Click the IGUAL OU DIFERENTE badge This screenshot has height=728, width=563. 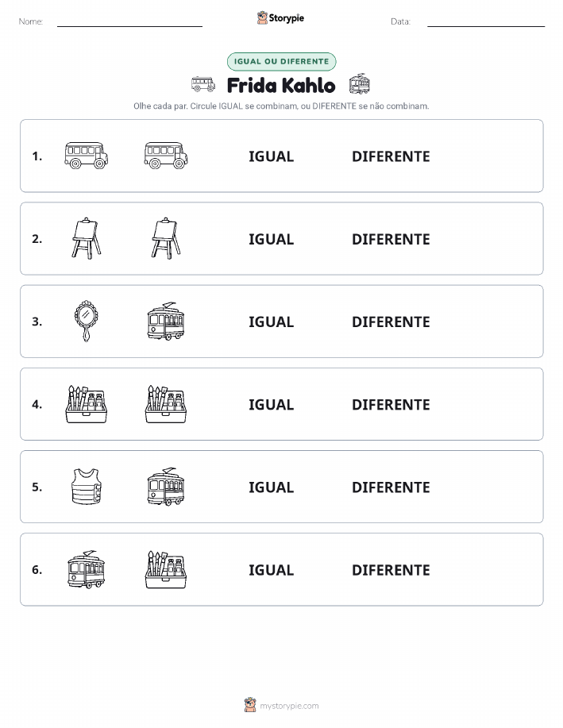(x=281, y=61)
